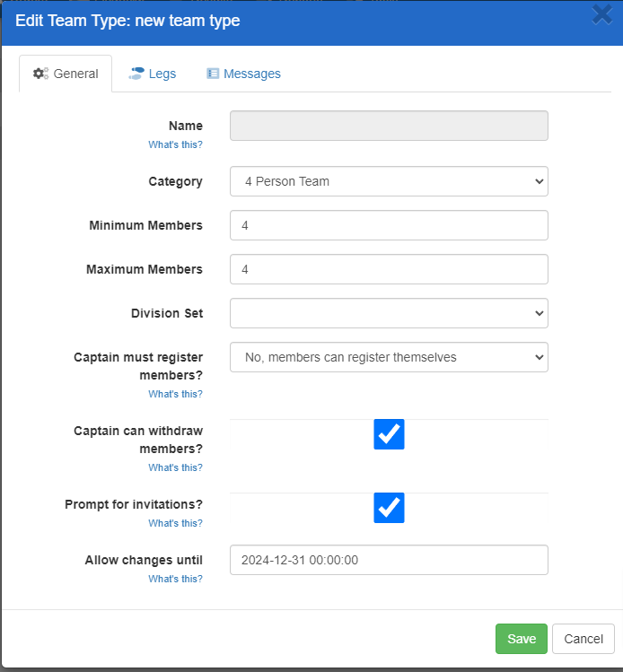Close the Edit Team Type dialog

point(601,15)
